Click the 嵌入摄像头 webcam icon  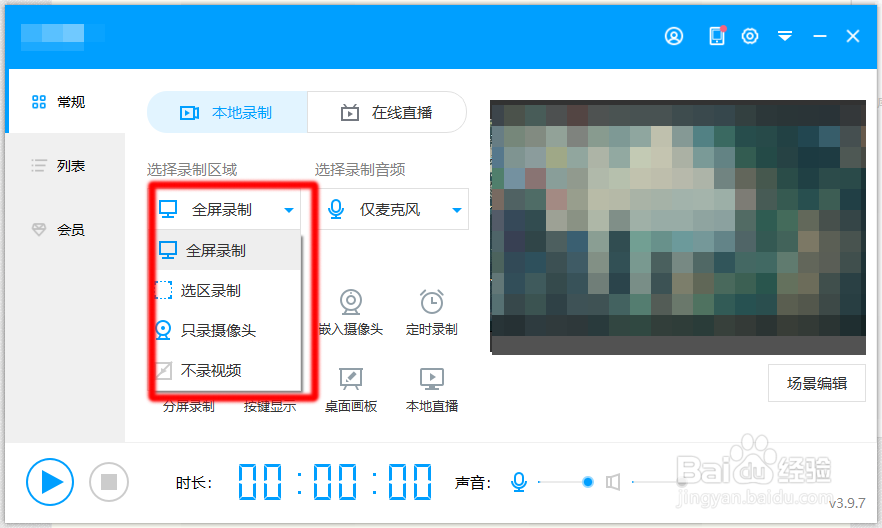coord(351,302)
